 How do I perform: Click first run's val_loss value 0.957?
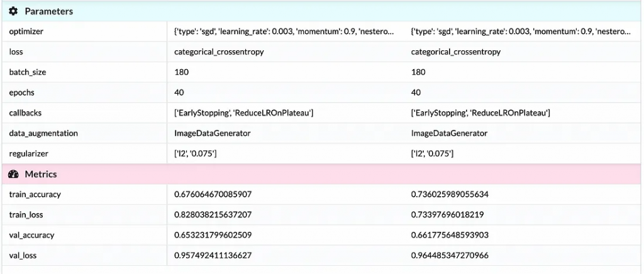click(213, 256)
